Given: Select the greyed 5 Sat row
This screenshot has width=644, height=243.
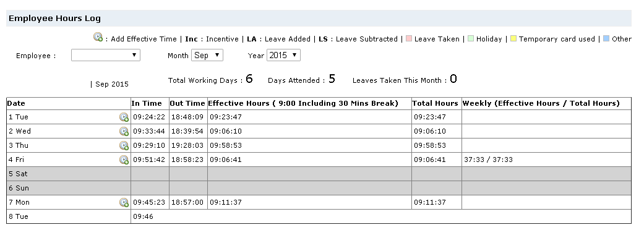Looking at the screenshot, I should point(319,174).
